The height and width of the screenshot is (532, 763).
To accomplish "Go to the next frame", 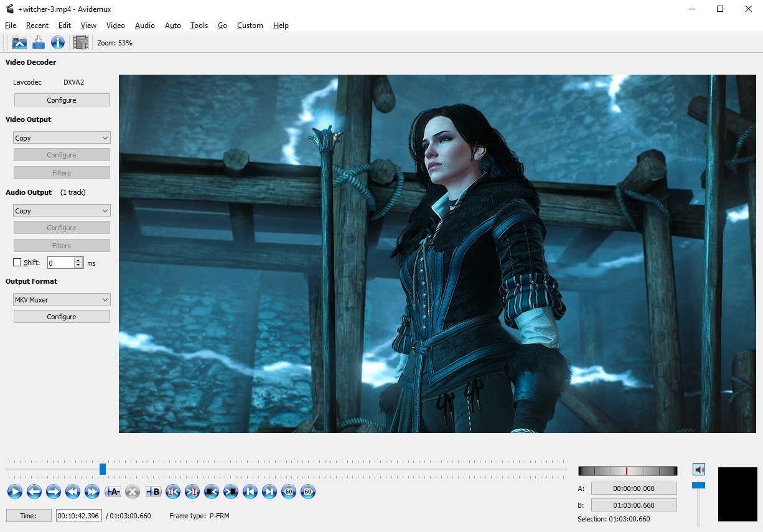I will (x=54, y=492).
